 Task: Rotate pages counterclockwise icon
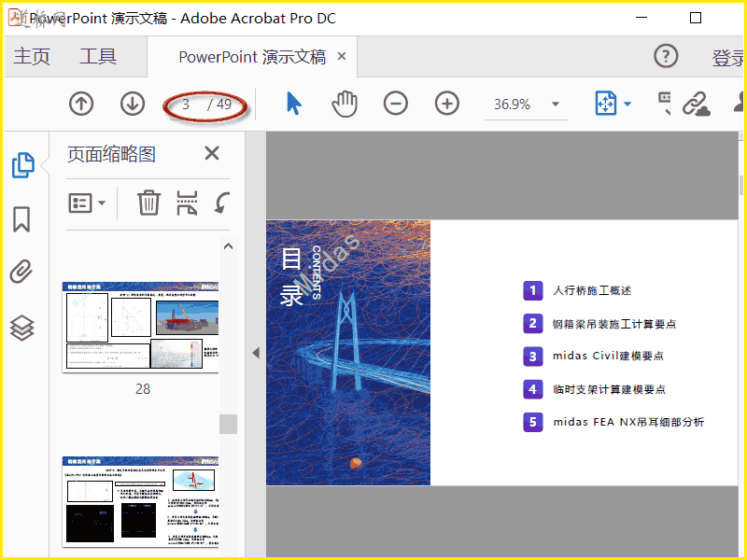click(221, 203)
